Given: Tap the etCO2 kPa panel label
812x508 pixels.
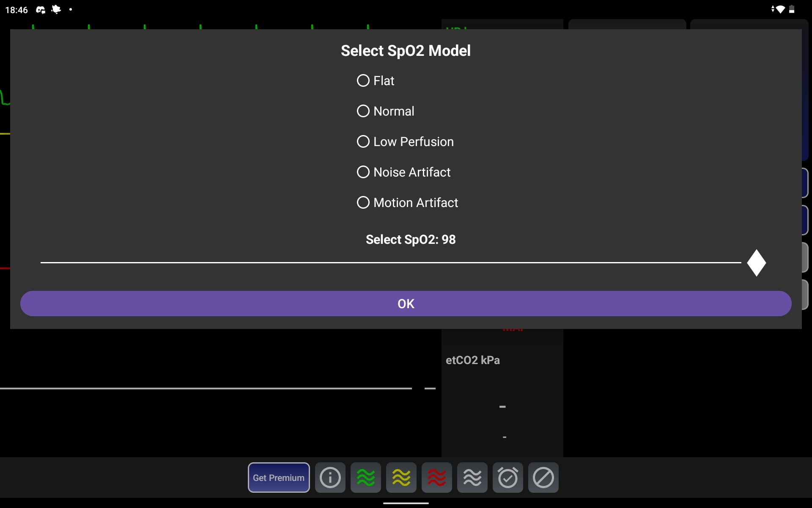Looking at the screenshot, I should [x=472, y=360].
